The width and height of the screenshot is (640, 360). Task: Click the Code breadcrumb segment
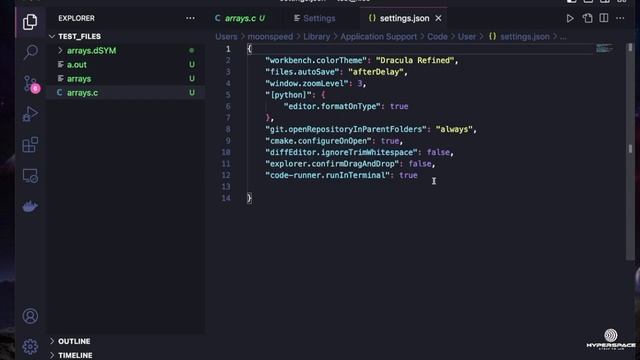[x=437, y=36]
